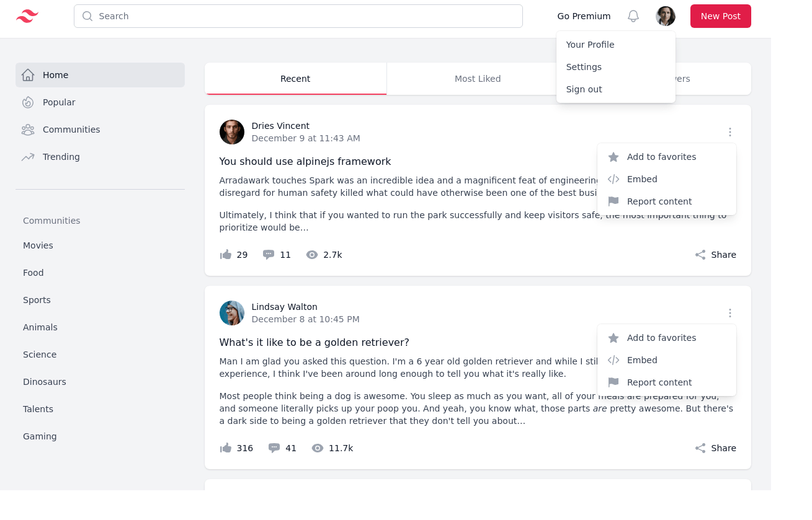Switch to the Most Liked tab
Screen dimensions: 812x520
coord(478,79)
